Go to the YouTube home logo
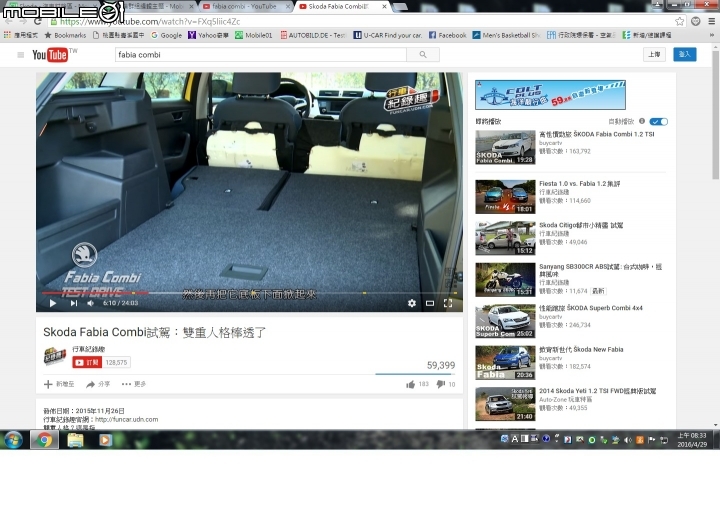This screenshot has height=526, width=720. coord(50,55)
